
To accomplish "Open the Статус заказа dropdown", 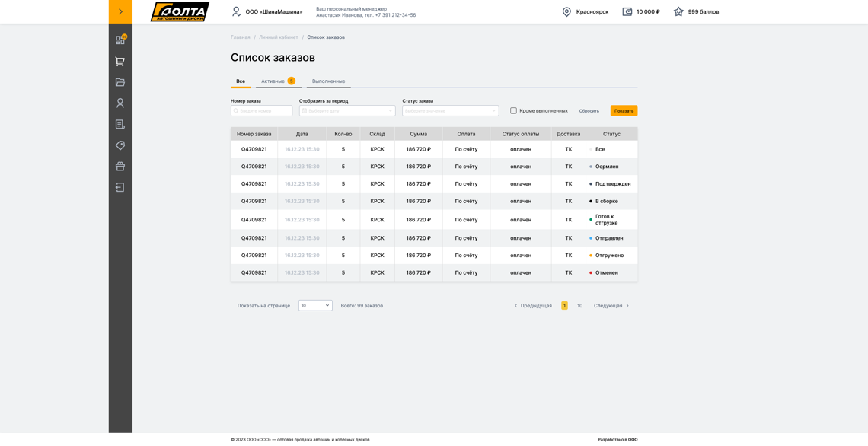I will pyautogui.click(x=451, y=110).
